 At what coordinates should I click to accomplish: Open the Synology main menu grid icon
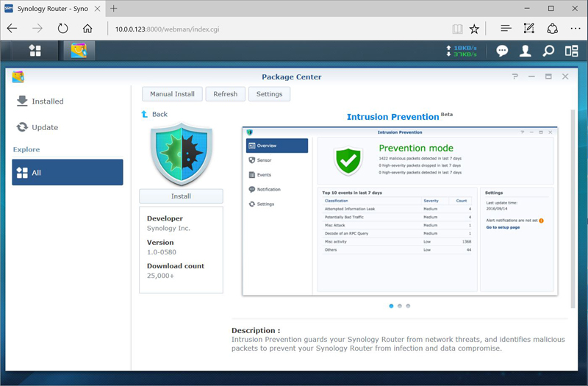[35, 51]
